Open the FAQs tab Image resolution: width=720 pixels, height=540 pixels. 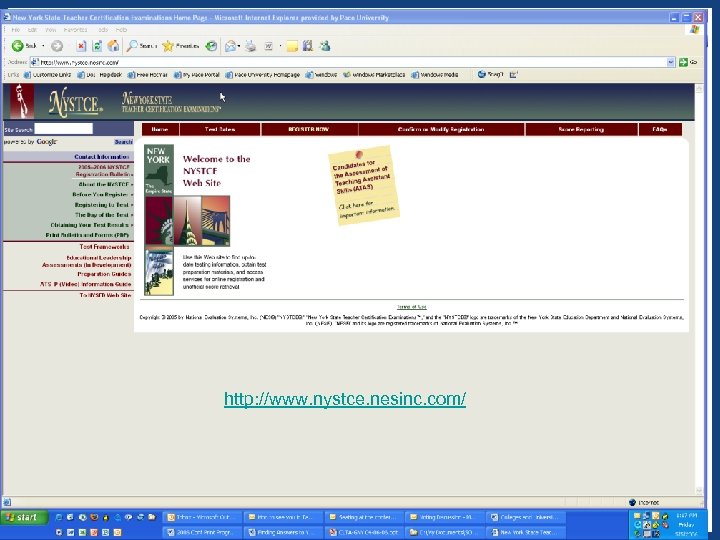660,129
